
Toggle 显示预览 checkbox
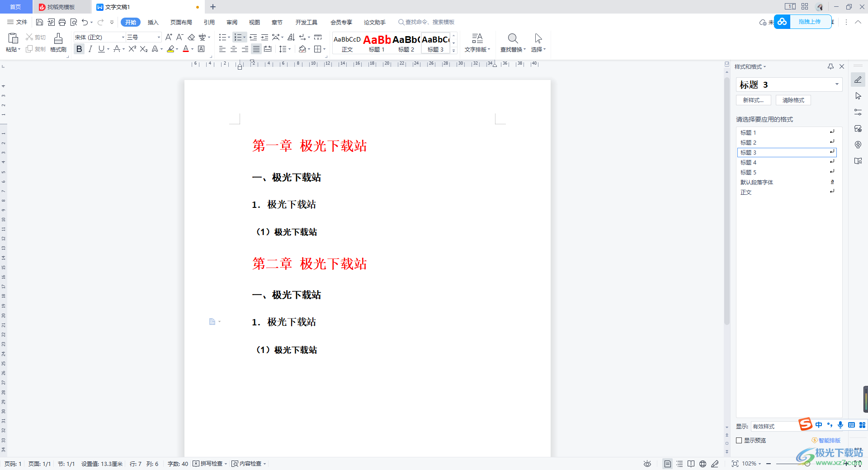point(739,440)
